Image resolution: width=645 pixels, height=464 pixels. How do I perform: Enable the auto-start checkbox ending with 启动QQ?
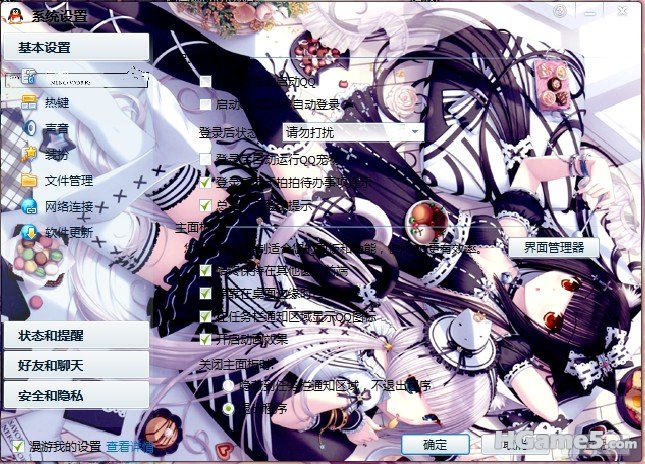pos(205,81)
